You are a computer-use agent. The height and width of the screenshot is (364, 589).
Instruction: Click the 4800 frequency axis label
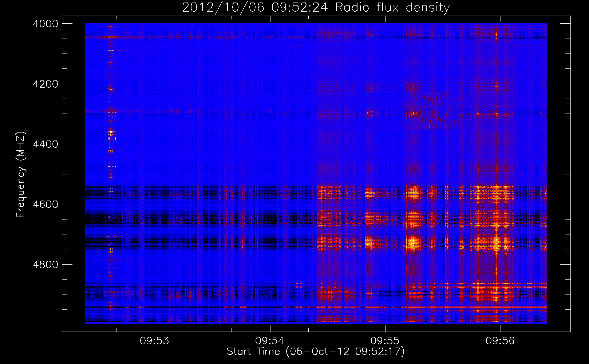[x=46, y=265]
